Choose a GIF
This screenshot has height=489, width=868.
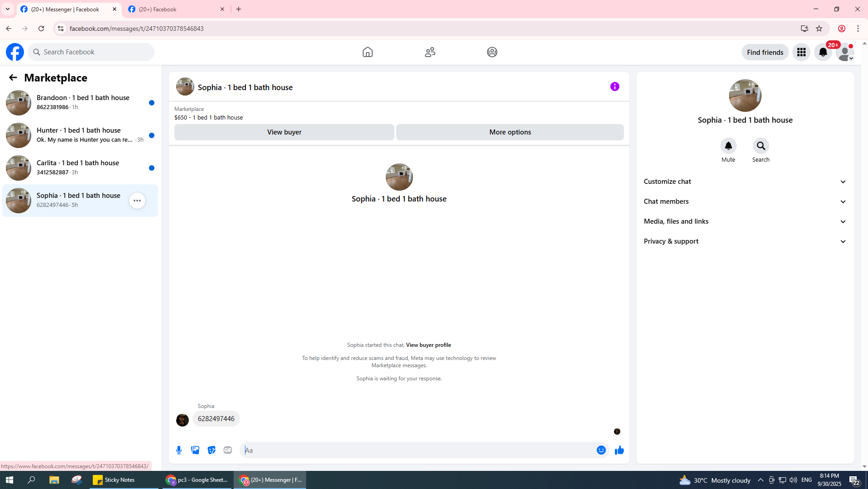[x=228, y=450]
